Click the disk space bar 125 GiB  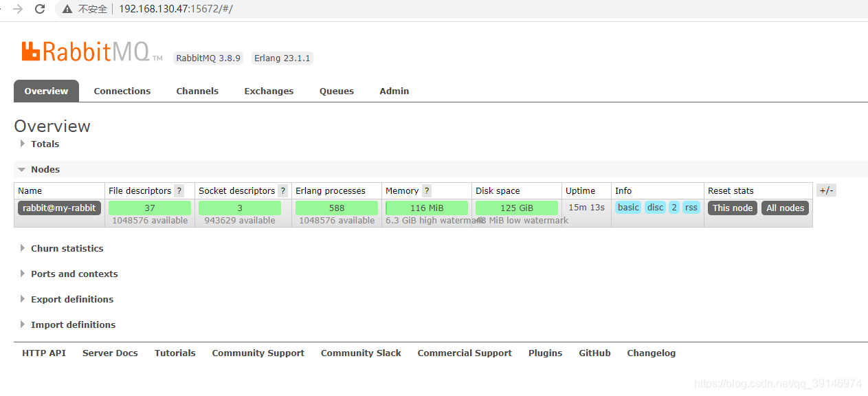[517, 208]
